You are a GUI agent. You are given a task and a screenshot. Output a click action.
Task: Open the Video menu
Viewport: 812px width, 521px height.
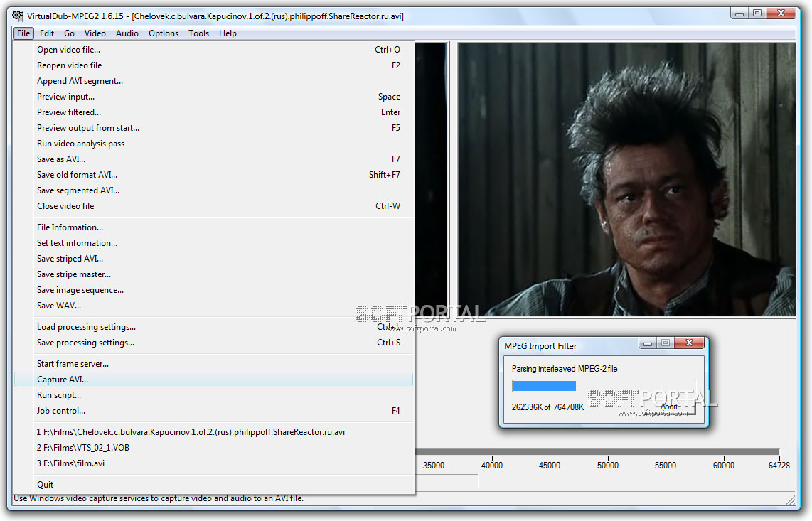tap(95, 33)
